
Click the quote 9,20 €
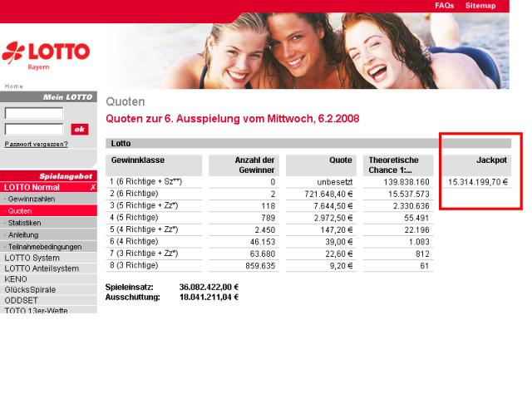tap(342, 266)
